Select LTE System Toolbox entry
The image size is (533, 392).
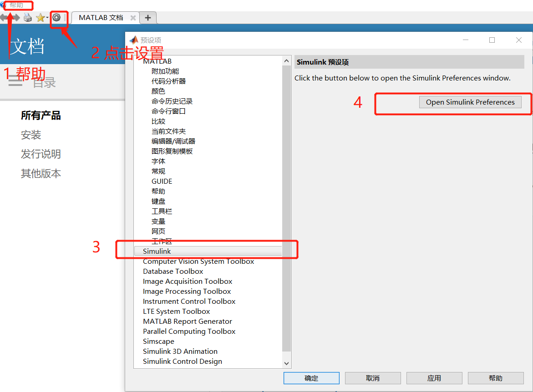177,312
